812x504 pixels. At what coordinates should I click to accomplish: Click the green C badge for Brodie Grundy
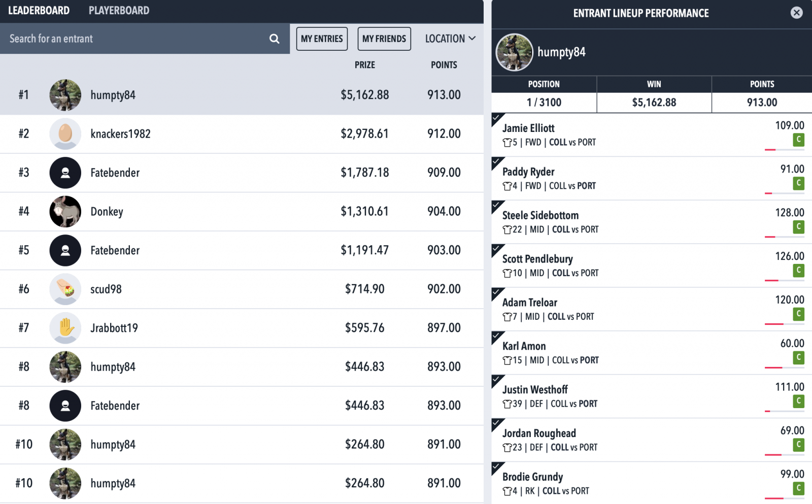(x=798, y=489)
